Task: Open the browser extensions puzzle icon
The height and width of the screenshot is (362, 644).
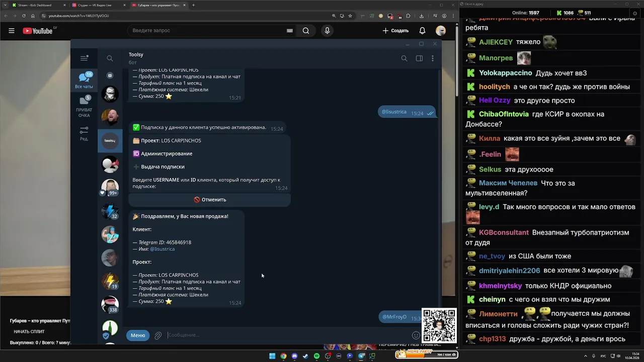Action: click(408, 16)
